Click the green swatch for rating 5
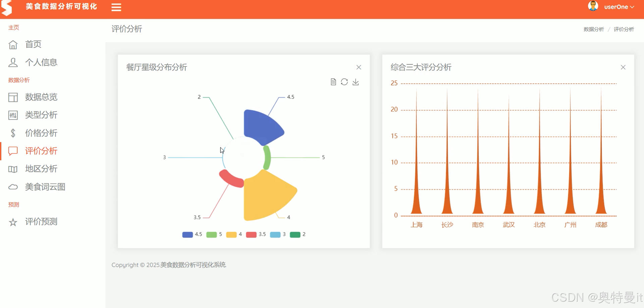Viewport: 644px width, 308px height. click(x=212, y=234)
